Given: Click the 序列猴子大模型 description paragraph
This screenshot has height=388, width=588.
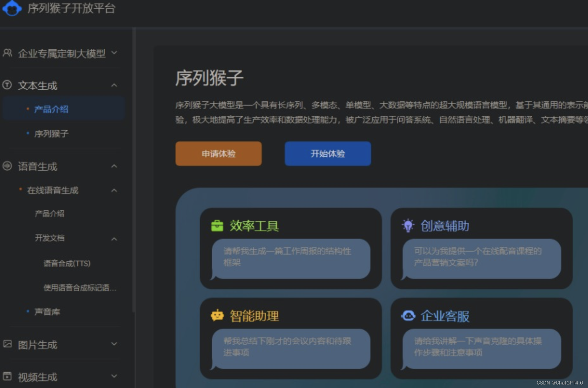Looking at the screenshot, I should 381,112.
